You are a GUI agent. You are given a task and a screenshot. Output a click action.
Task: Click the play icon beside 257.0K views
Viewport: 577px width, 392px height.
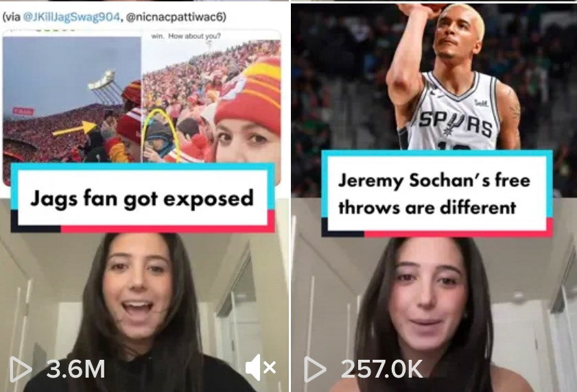point(315,369)
